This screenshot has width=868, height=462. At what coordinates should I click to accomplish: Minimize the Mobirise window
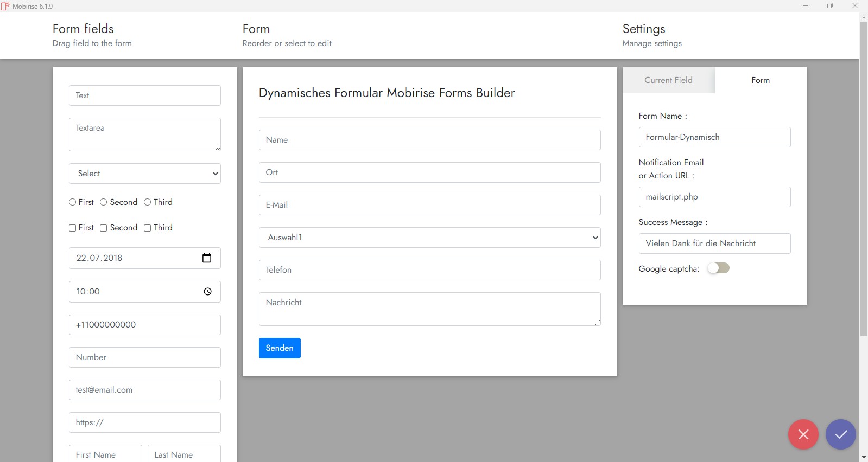(805, 6)
